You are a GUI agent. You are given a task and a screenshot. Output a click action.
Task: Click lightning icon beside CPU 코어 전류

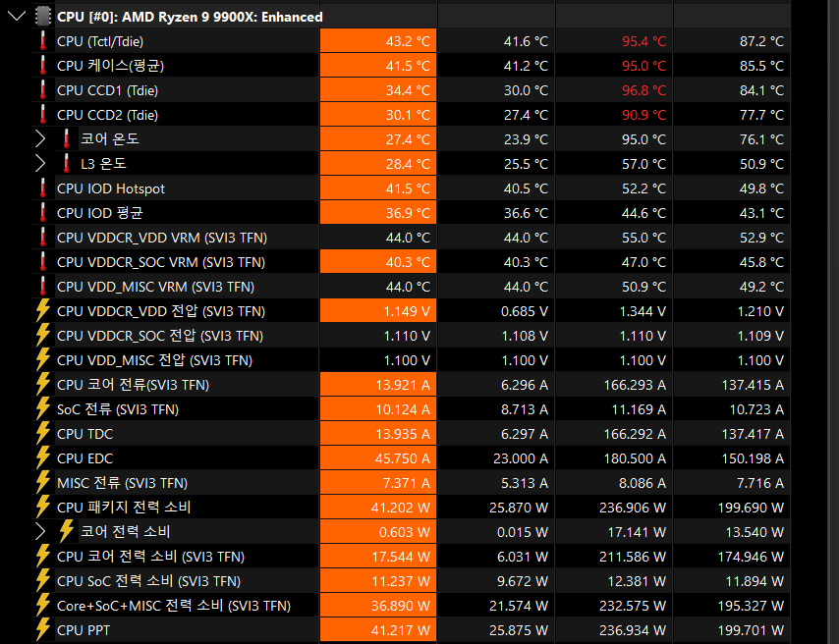pos(43,385)
